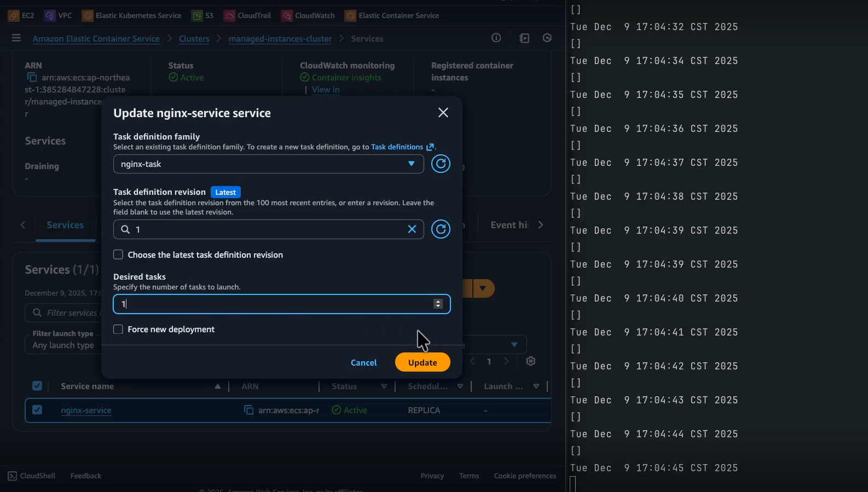Open the Any launch type filter dropdown

63,345
